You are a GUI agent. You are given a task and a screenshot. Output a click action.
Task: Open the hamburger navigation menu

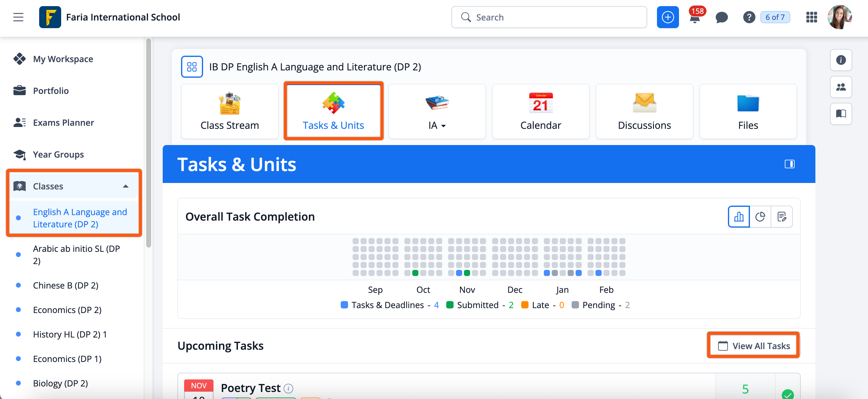(18, 17)
